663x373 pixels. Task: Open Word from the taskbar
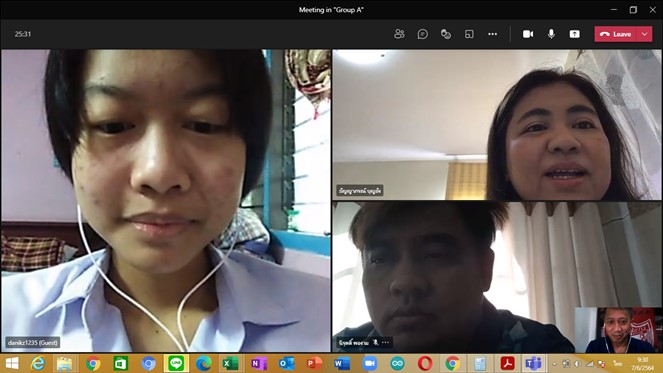point(342,363)
